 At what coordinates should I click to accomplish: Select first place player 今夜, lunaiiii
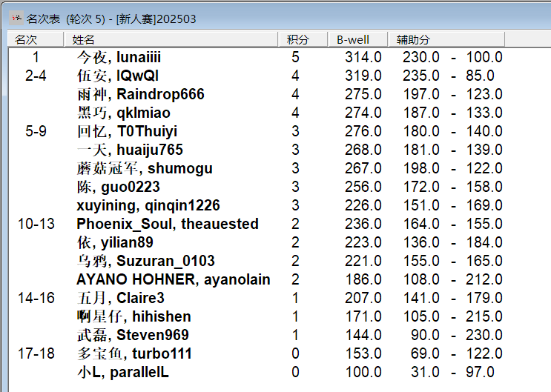coord(119,58)
